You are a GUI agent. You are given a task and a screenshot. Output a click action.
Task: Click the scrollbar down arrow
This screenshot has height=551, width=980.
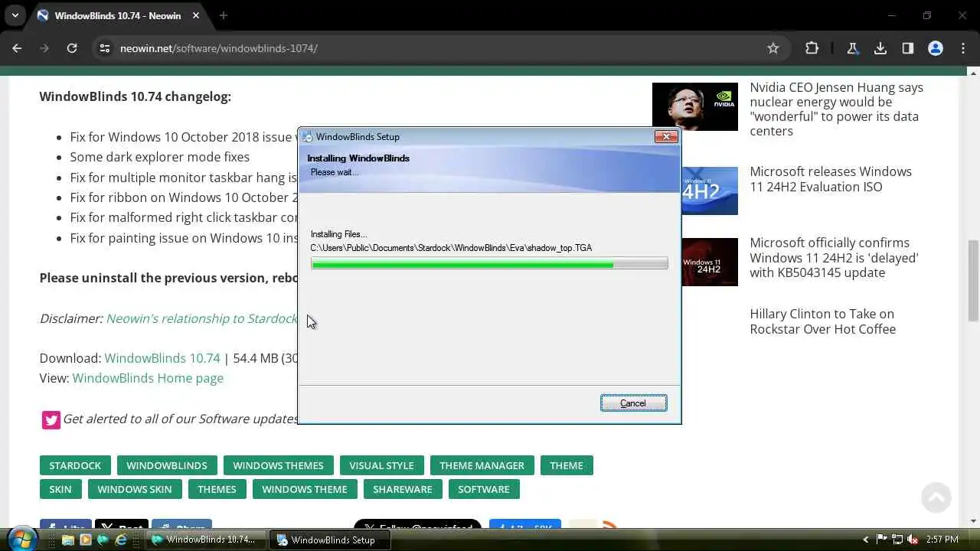click(973, 521)
